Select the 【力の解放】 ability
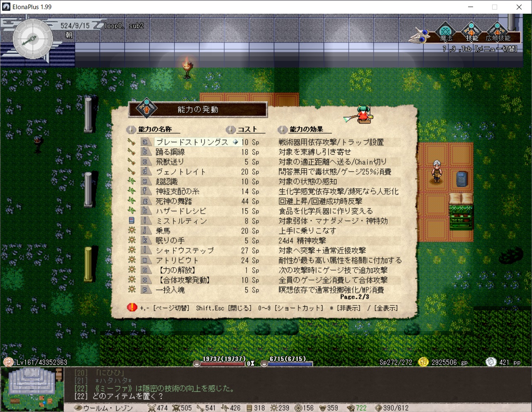Image resolution: width=532 pixels, height=412 pixels. tap(177, 270)
